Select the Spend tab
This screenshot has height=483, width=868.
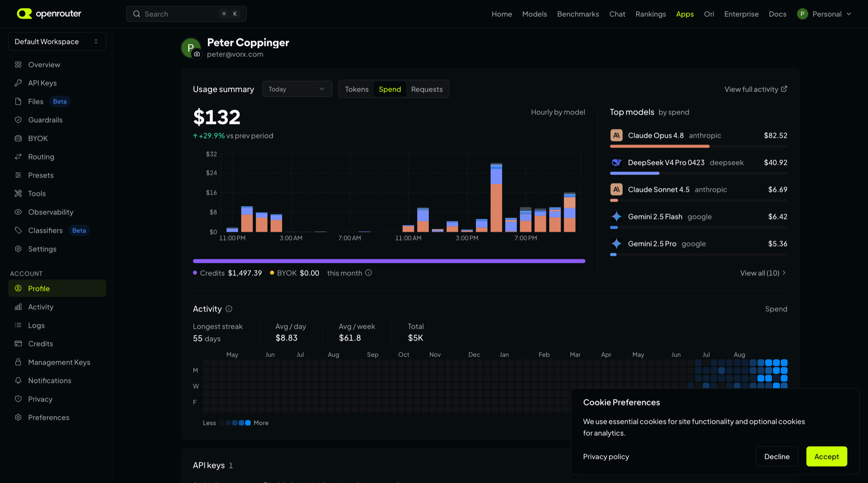click(x=390, y=89)
